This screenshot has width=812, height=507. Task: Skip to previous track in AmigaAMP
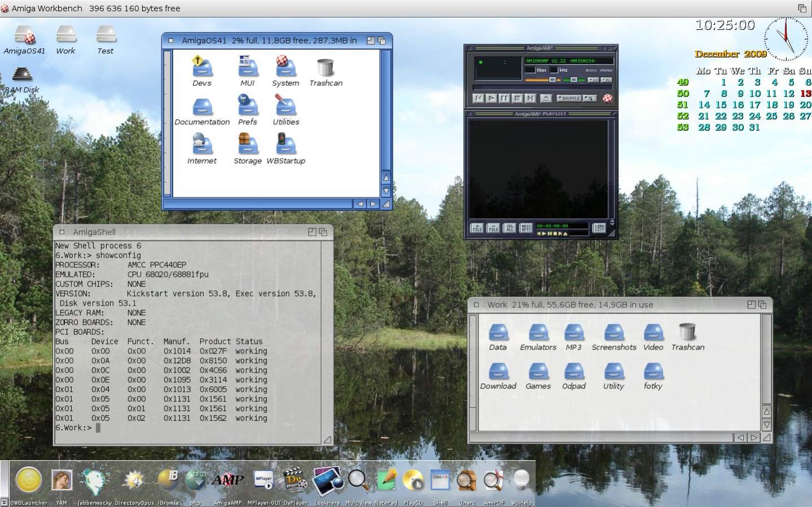click(x=479, y=98)
